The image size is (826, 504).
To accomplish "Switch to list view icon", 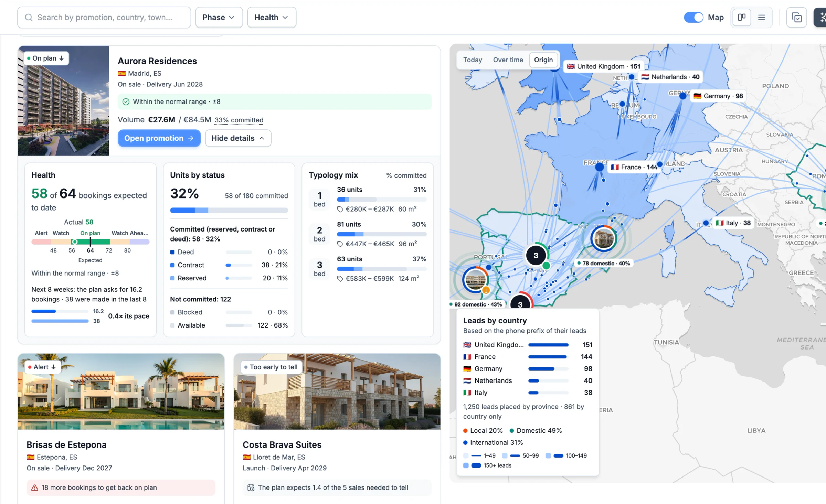I will click(761, 17).
